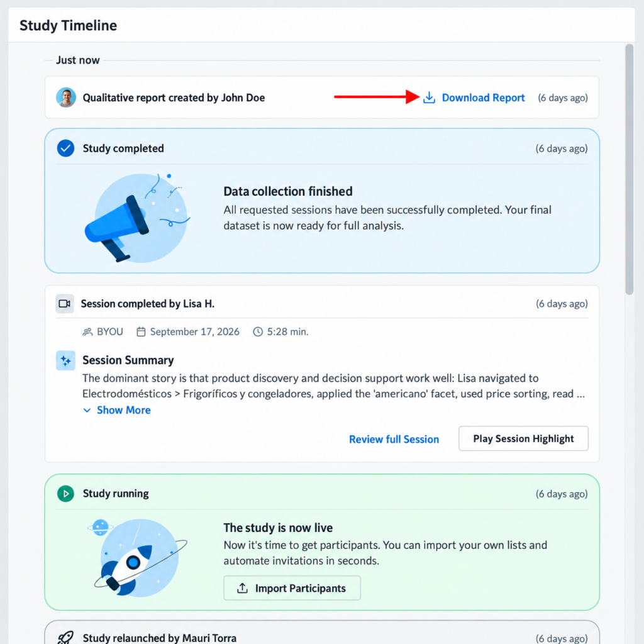Viewport: 644px width, 644px height.
Task: Click the 'BYOU' label
Action: pyautogui.click(x=110, y=332)
